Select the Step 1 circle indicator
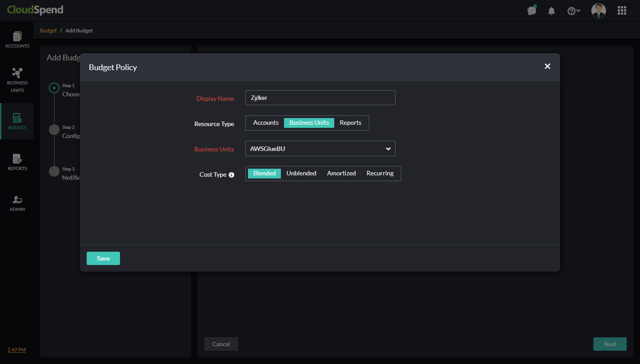Screen dimensions: 640x364 [x=54, y=88]
